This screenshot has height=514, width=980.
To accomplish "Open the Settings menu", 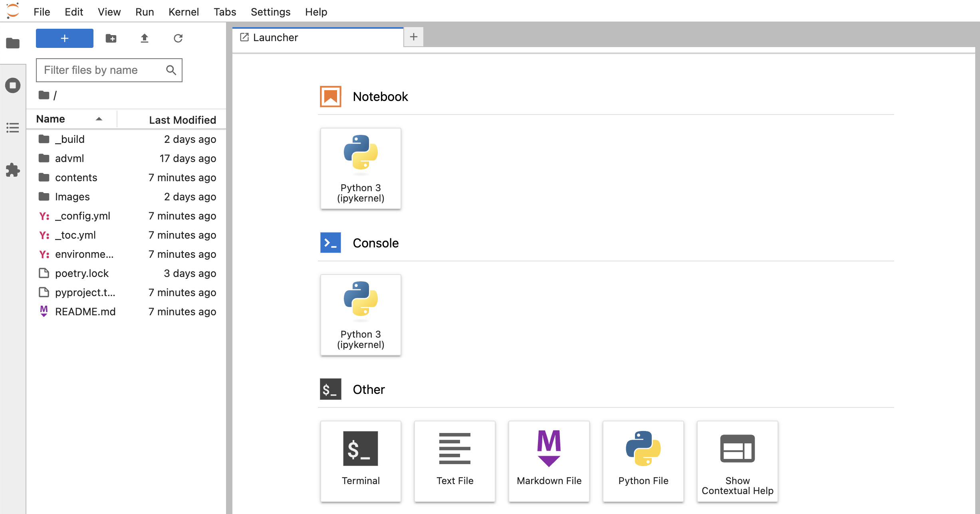I will point(270,12).
